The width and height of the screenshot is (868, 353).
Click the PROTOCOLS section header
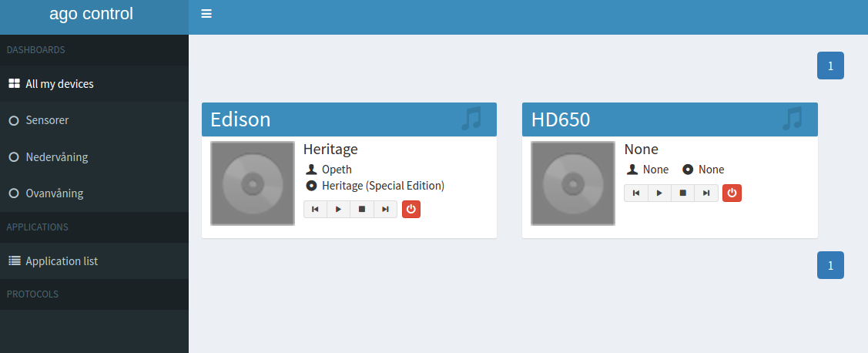pos(32,294)
